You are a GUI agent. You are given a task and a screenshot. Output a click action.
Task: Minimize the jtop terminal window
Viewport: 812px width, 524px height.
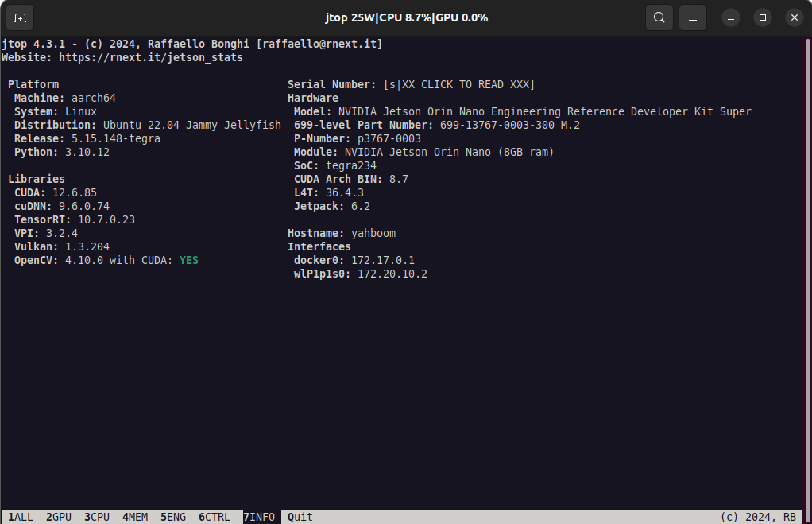tap(731, 17)
